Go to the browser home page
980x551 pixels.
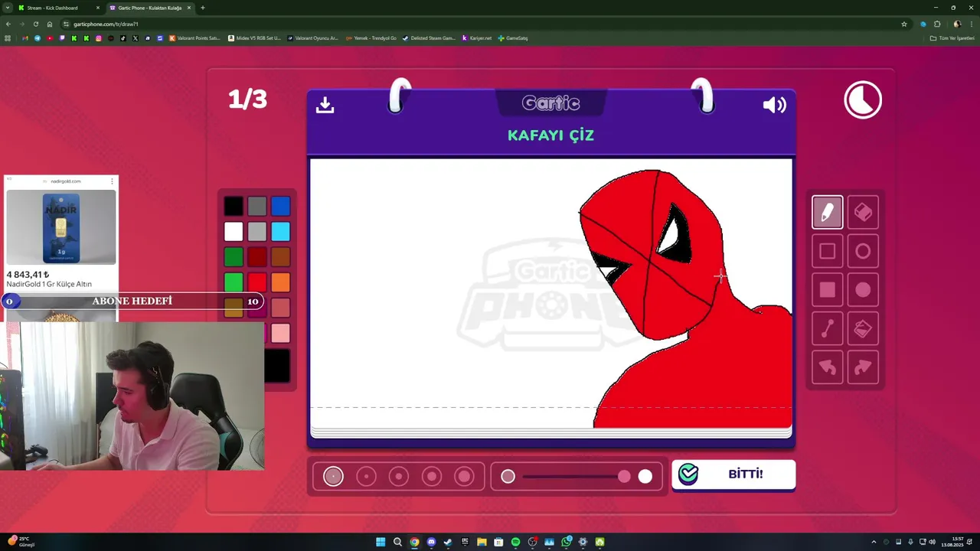50,24
